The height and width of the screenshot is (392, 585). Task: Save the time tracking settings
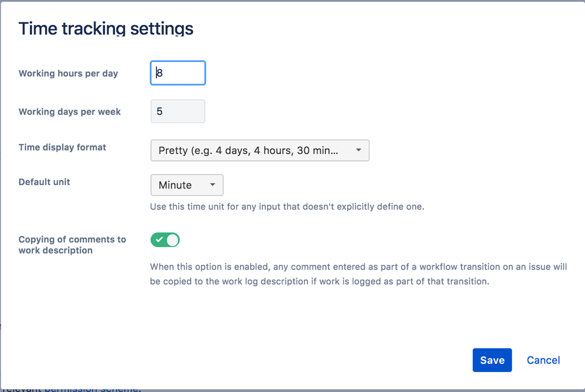[x=492, y=360]
